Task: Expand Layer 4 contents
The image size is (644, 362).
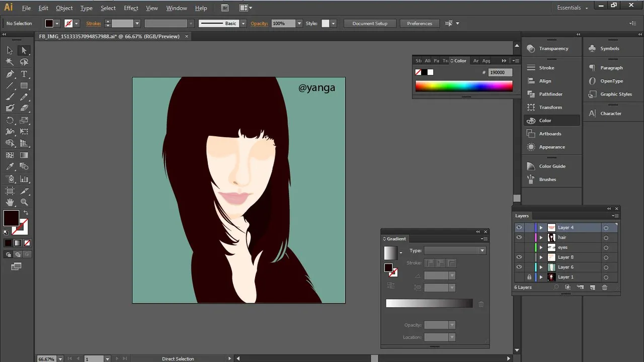Action: pyautogui.click(x=541, y=228)
